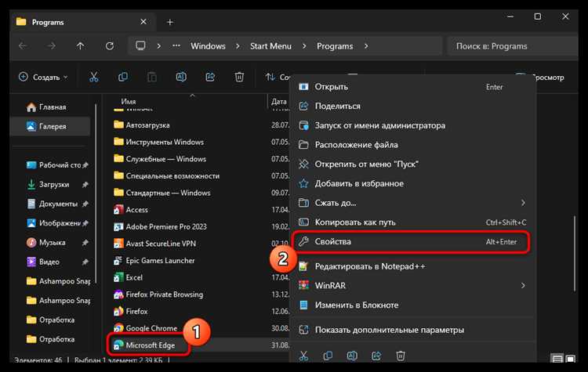Select Avast SecureLine VPN shortcut

point(154,244)
